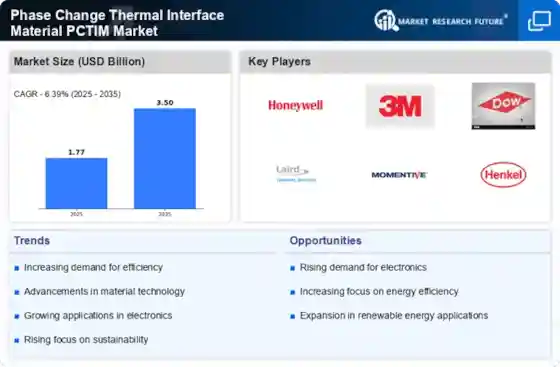Click 'Advancements in material technology'

(104, 292)
